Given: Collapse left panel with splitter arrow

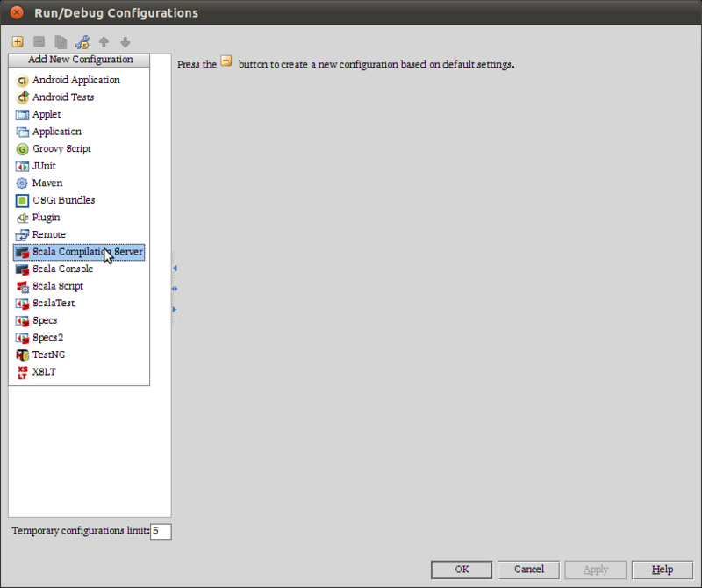Looking at the screenshot, I should 175,269.
